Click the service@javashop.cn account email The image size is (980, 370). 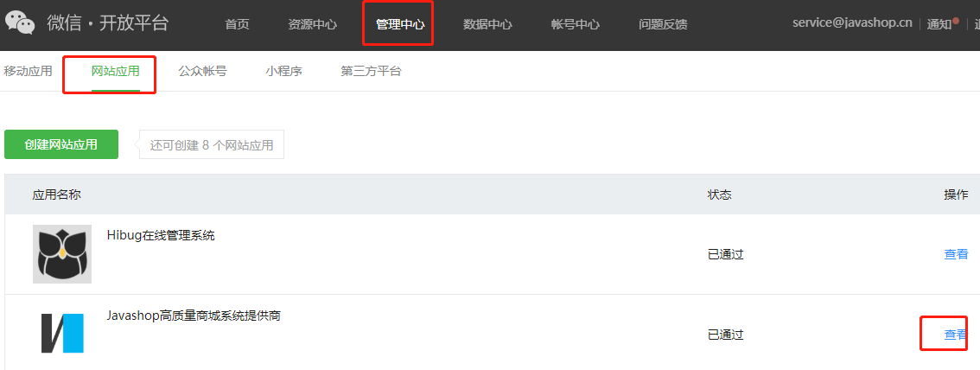pos(852,23)
